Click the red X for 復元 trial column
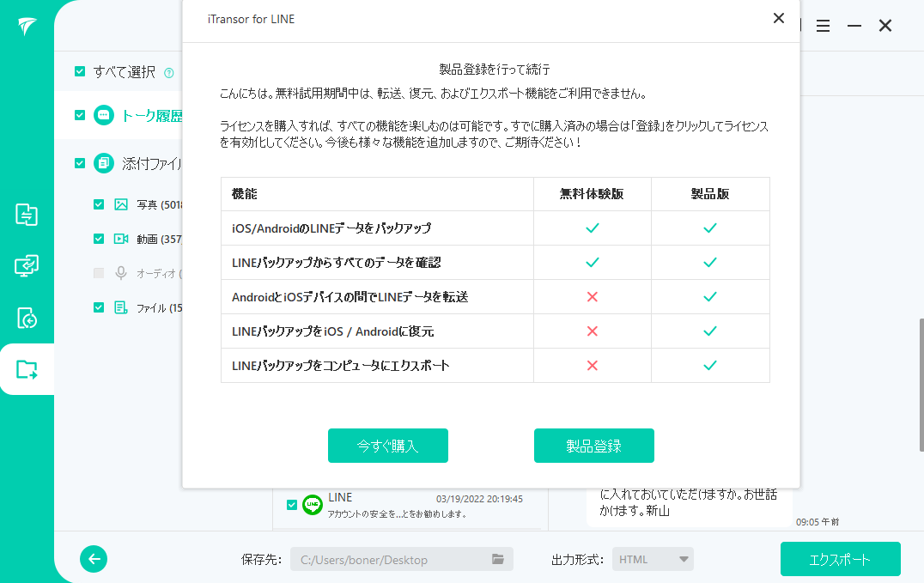 pos(593,331)
